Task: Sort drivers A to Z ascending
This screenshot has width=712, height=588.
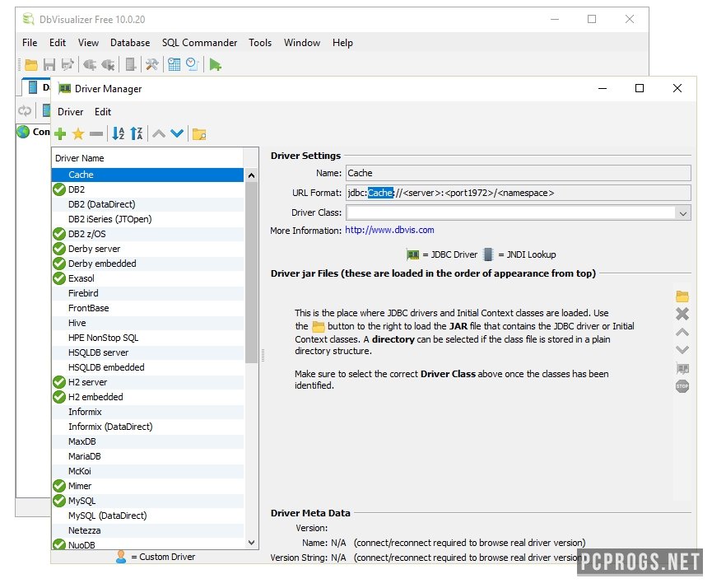Action: [x=118, y=133]
